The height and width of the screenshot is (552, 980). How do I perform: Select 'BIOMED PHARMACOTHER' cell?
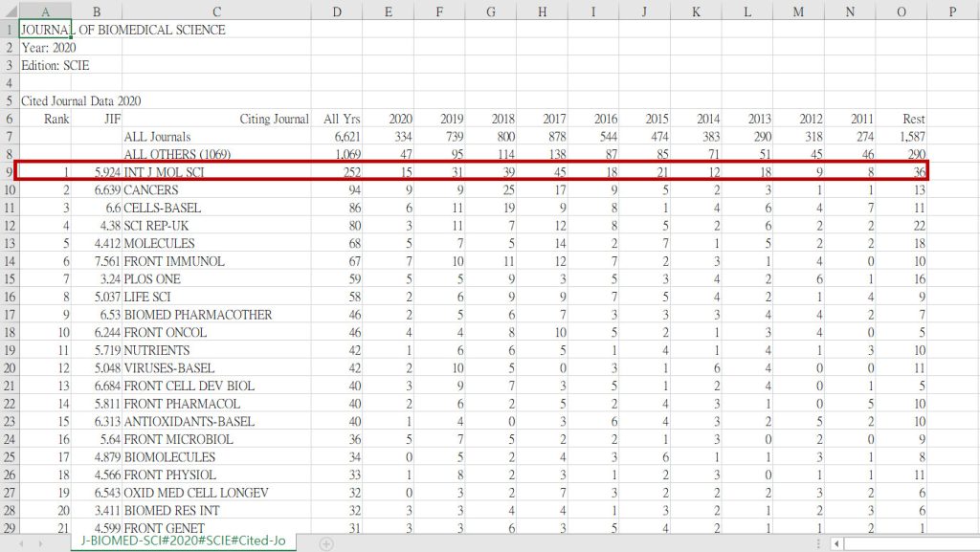point(216,314)
